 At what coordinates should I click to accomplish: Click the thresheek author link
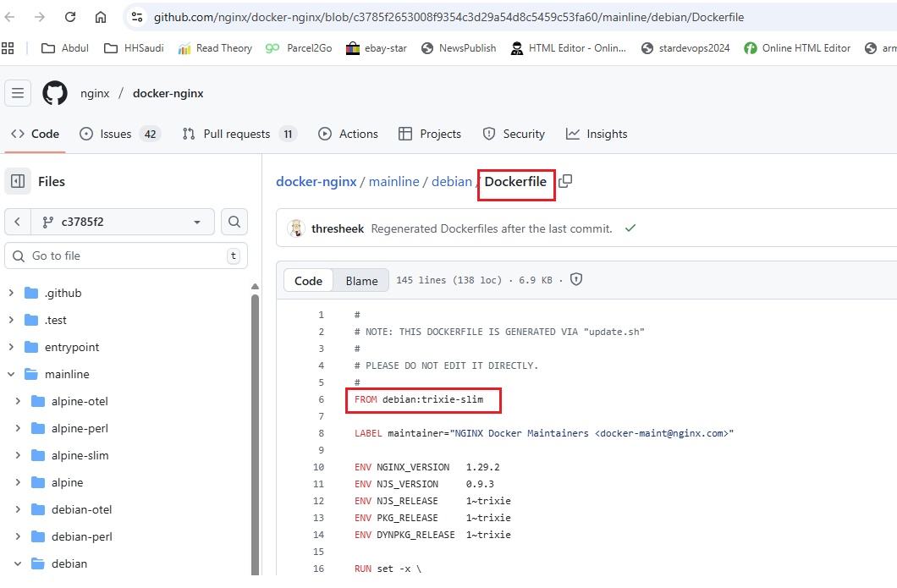pyautogui.click(x=338, y=228)
